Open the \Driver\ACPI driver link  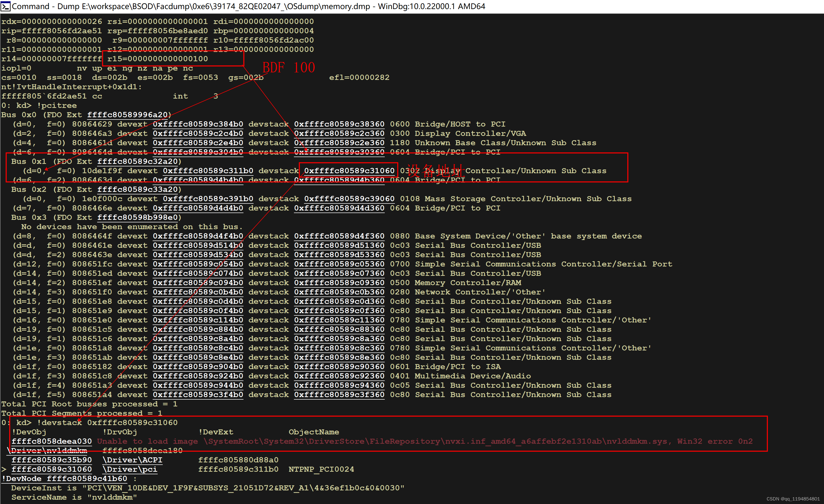132,460
